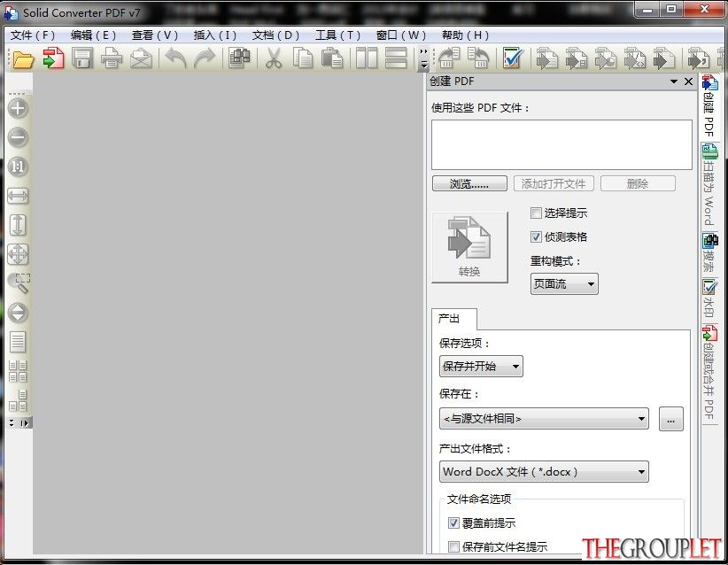Click the Copy pages icon

tap(303, 59)
